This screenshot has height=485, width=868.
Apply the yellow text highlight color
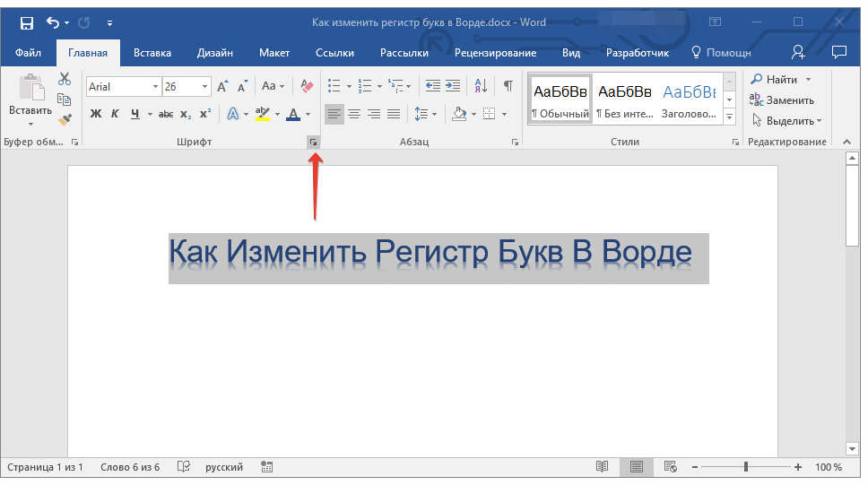[263, 114]
